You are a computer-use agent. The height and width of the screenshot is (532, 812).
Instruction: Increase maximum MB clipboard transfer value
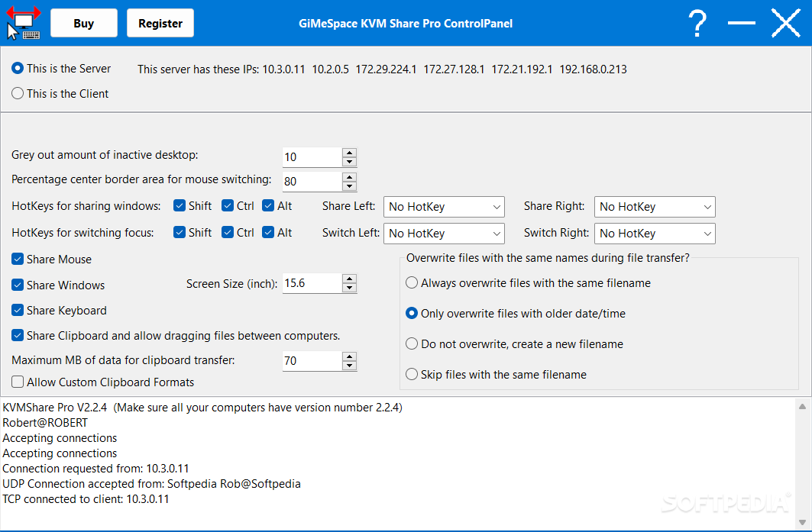350,356
